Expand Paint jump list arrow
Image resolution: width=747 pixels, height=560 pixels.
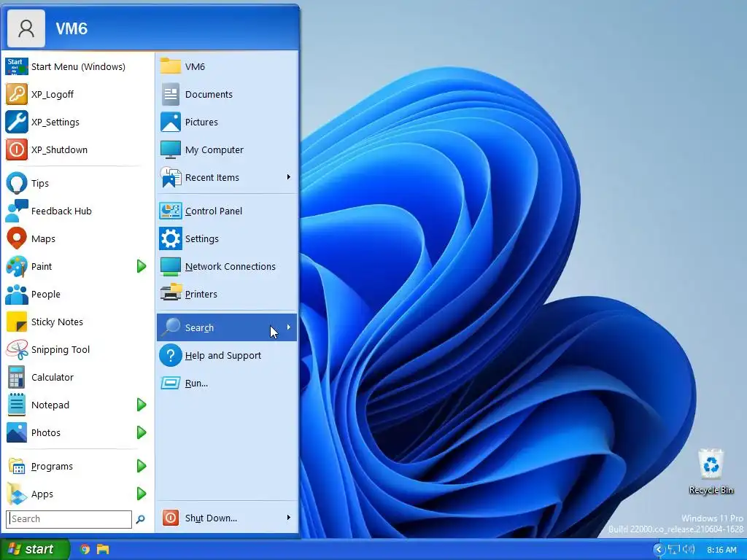(x=141, y=266)
